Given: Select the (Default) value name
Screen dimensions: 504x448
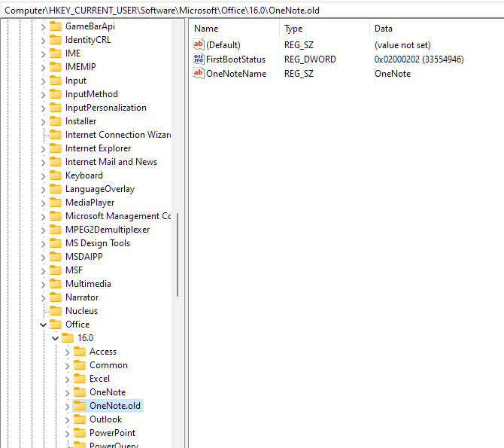Looking at the screenshot, I should [x=223, y=45].
